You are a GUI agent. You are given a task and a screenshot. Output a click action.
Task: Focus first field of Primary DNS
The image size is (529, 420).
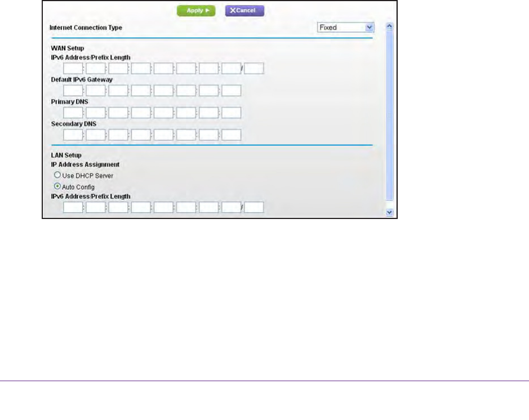[73, 113]
